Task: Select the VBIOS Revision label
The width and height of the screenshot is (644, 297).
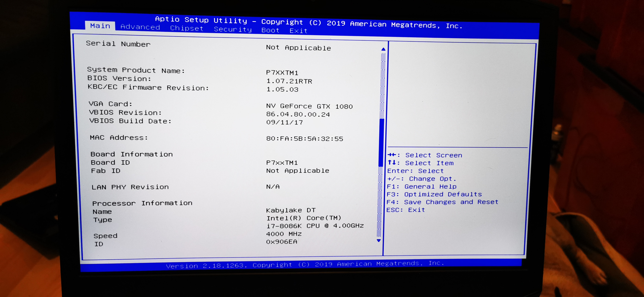Action: pyautogui.click(x=125, y=112)
